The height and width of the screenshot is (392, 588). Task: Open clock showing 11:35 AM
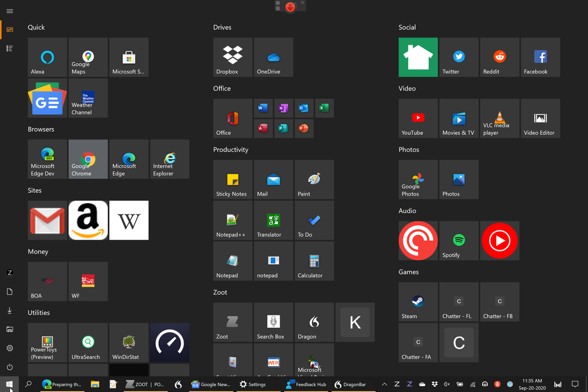(532, 384)
